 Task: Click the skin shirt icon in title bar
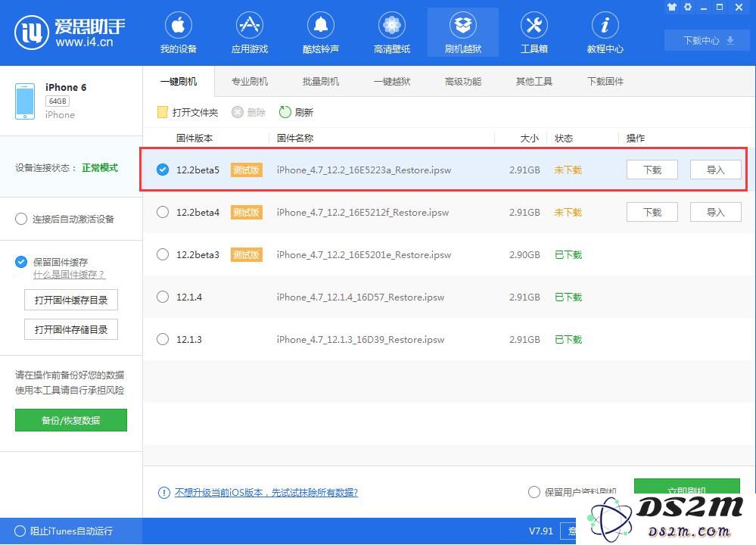coord(672,8)
